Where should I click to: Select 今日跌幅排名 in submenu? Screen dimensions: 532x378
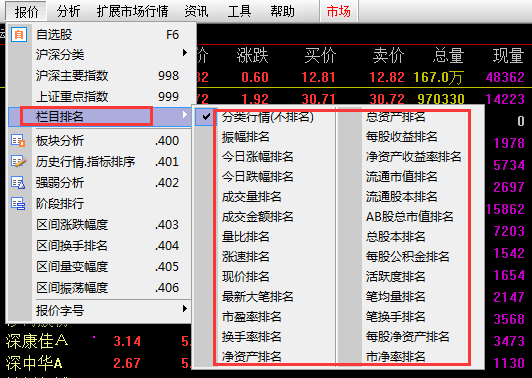258,177
